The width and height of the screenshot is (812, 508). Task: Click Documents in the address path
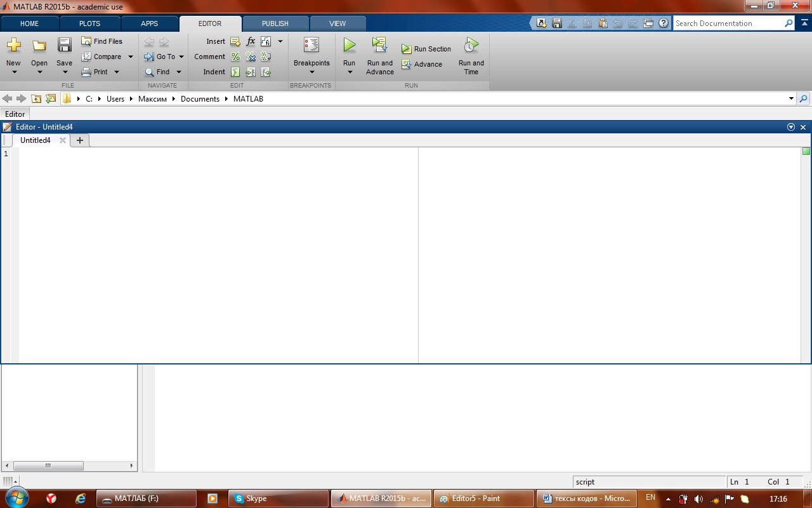point(200,99)
